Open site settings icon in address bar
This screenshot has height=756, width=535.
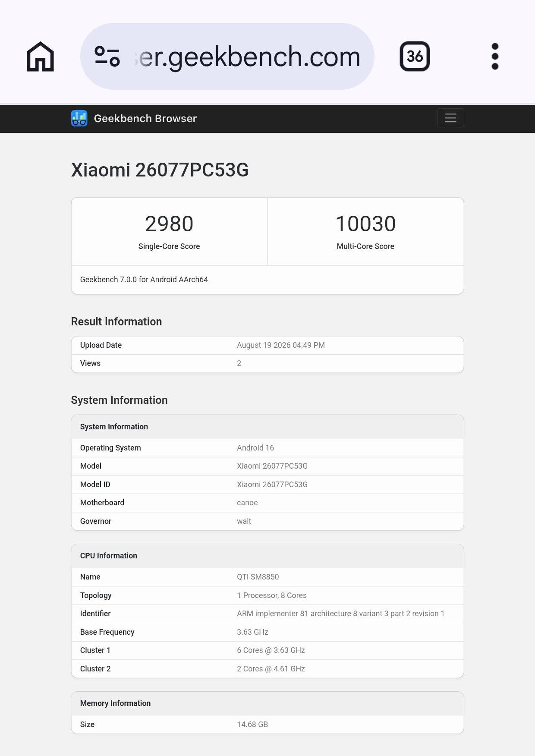tap(107, 57)
